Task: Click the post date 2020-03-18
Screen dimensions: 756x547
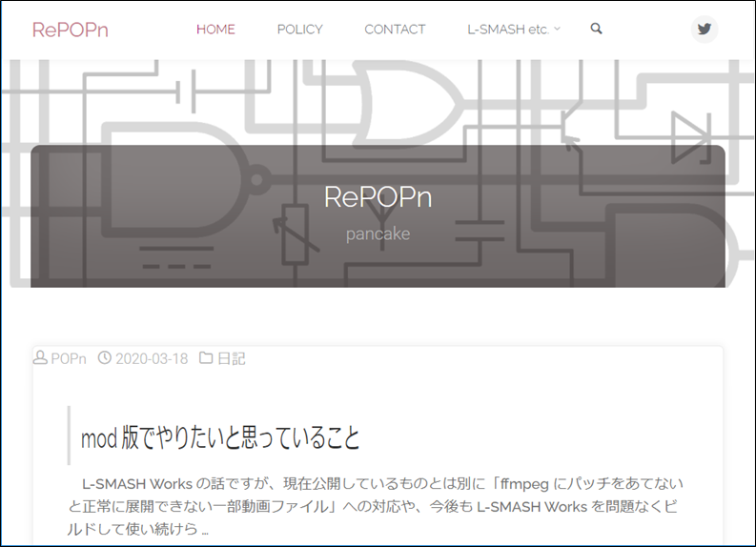Action: [x=152, y=358]
